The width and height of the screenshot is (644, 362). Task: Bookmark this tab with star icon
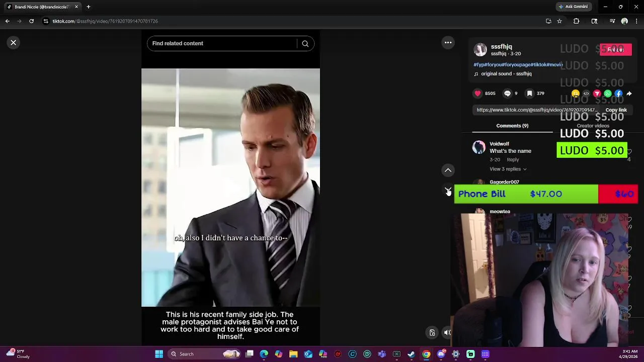pyautogui.click(x=559, y=21)
